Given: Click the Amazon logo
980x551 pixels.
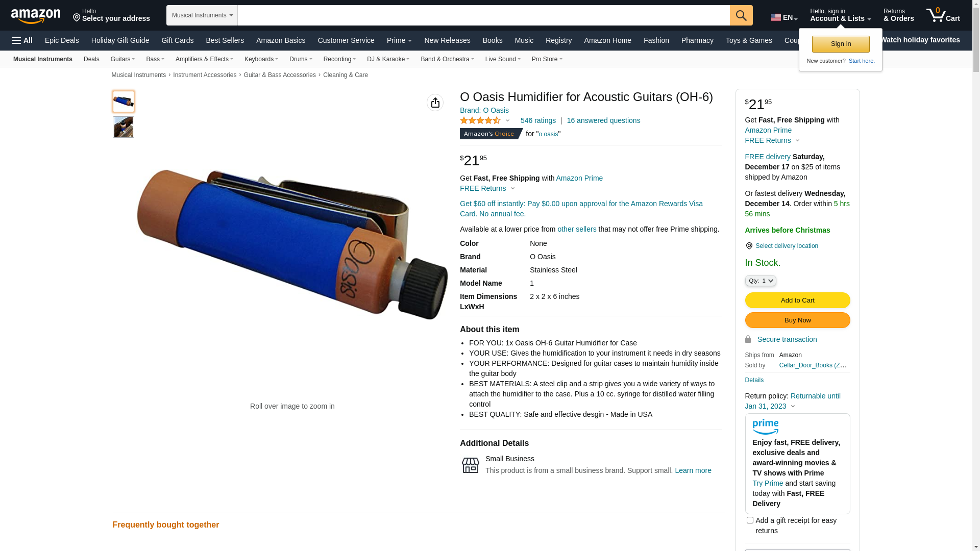Looking at the screenshot, I should tap(36, 16).
